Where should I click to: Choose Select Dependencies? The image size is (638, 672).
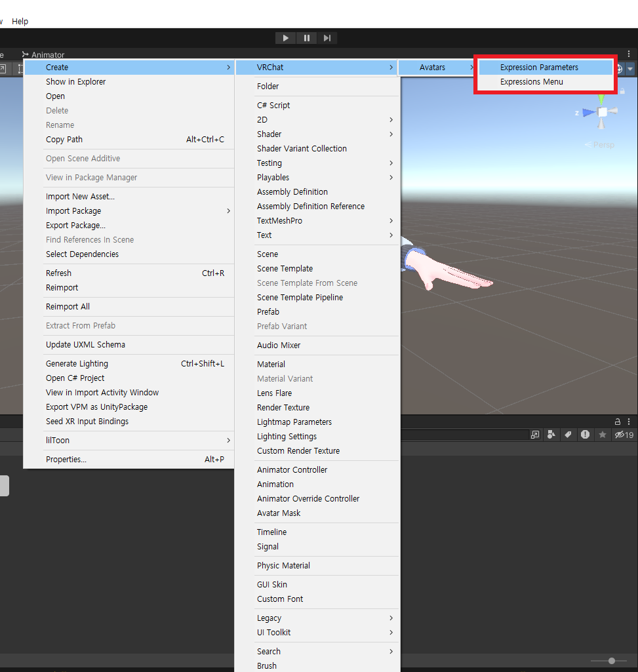point(129,254)
